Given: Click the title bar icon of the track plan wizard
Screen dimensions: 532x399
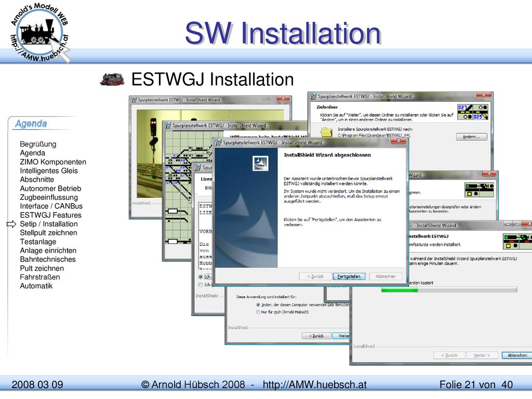Looking at the screenshot, I should [x=168, y=126].
